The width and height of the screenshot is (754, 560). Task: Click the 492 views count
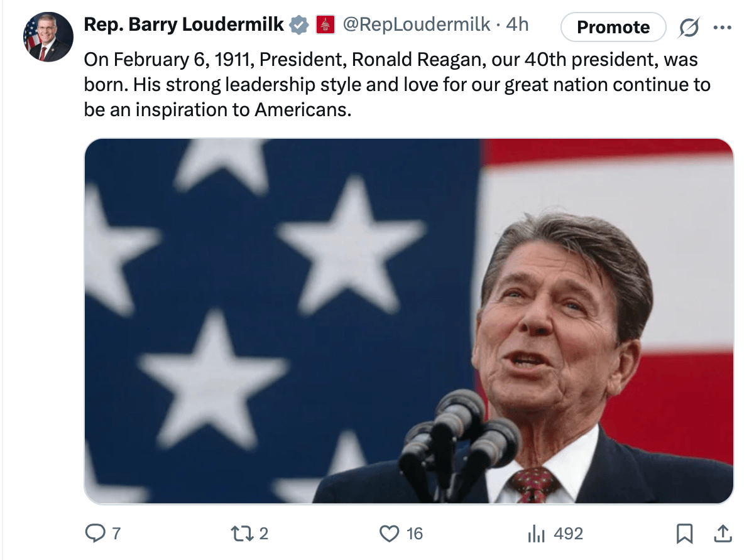coord(569,534)
